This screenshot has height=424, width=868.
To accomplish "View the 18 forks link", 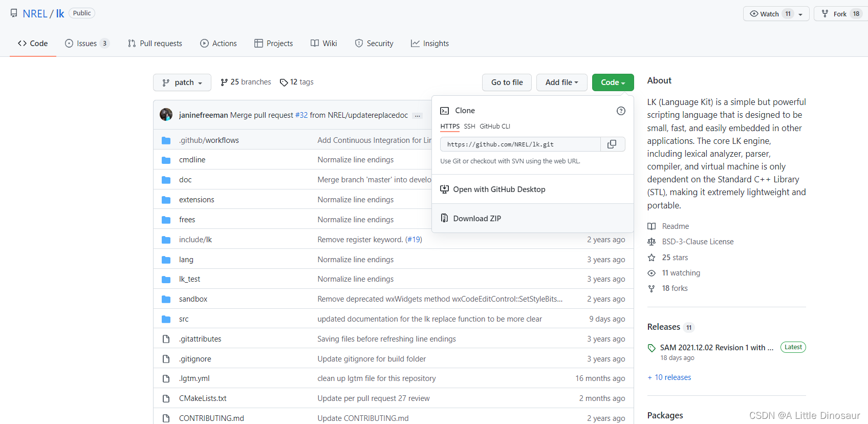I will click(x=675, y=288).
